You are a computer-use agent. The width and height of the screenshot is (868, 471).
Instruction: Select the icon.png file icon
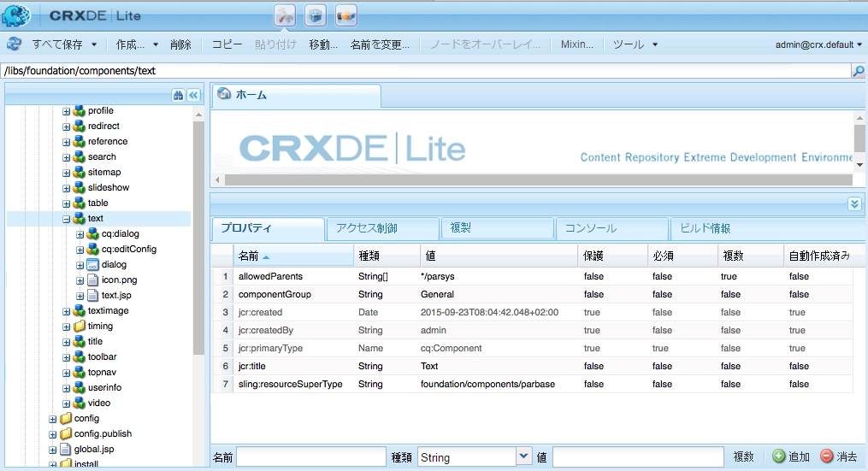(x=92, y=280)
